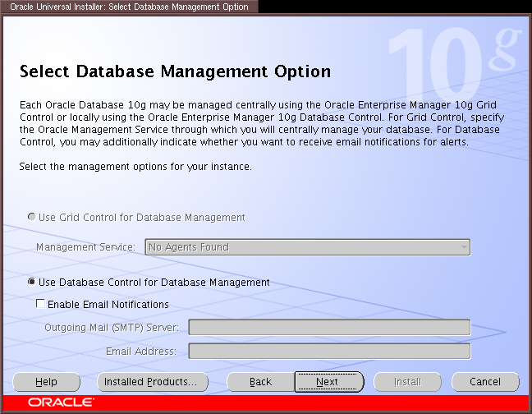This screenshot has width=532, height=414.
Task: Click the Email Address label text
Action: tap(140, 352)
